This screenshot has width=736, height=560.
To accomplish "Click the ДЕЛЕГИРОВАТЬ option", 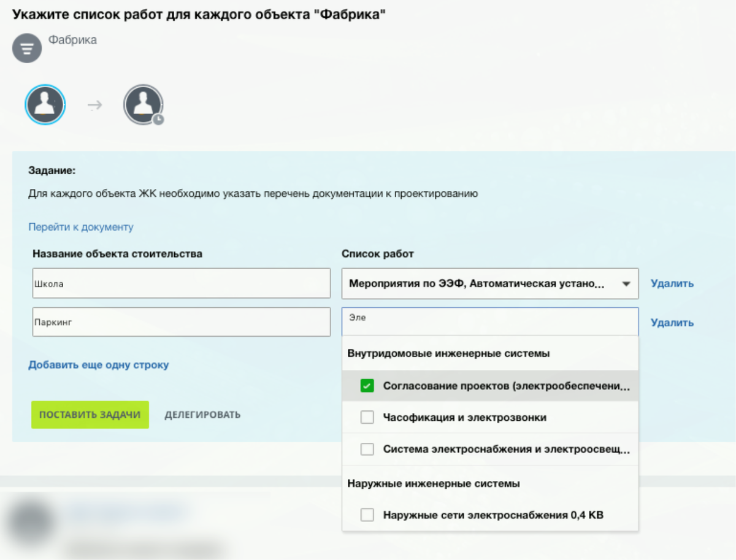I will 202,415.
